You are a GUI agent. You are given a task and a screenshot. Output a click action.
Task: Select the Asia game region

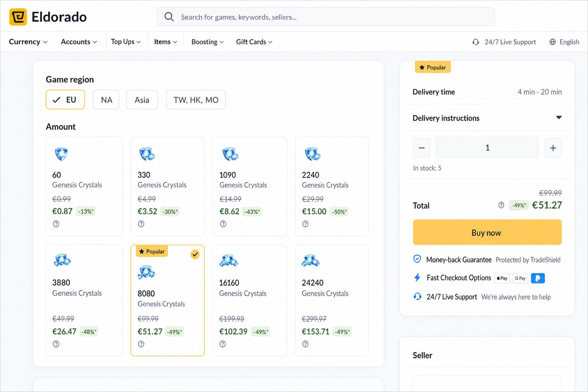point(142,100)
